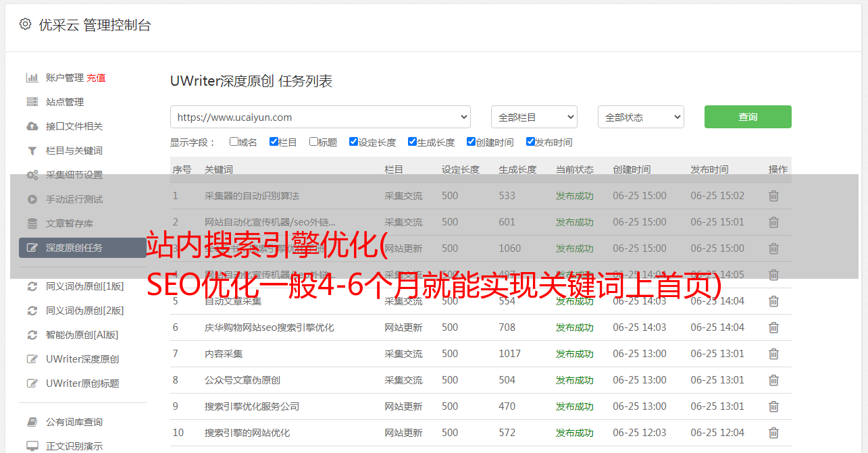The width and height of the screenshot is (868, 453).
Task: Click the red 充值 link
Action: [x=96, y=78]
